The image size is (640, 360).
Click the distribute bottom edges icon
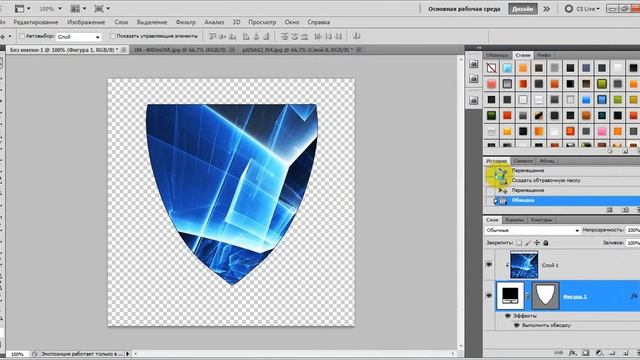pyautogui.click(x=304, y=36)
